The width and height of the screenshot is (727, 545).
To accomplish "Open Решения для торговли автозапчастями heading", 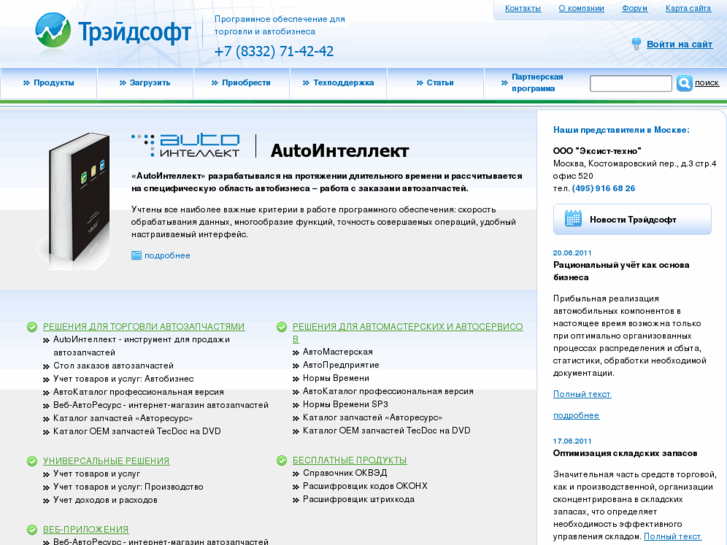I will pyautogui.click(x=144, y=327).
